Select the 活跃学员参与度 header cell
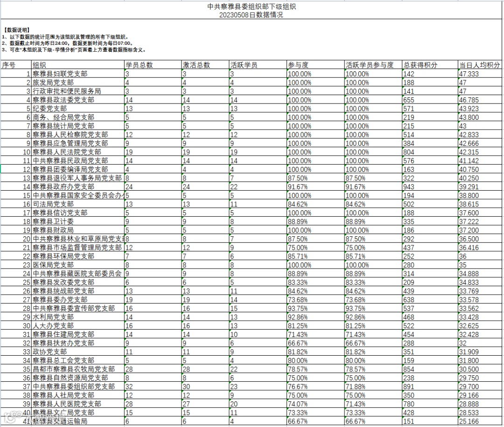The image size is (504, 427). tap(373, 65)
